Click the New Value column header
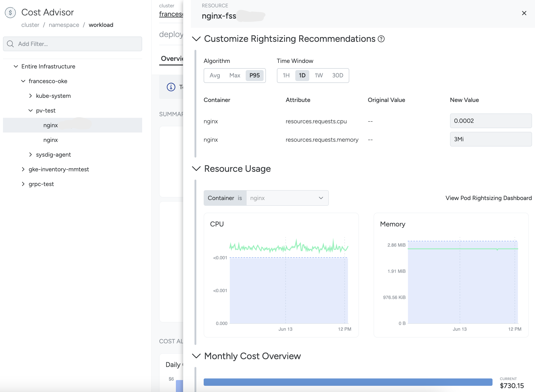This screenshot has width=535, height=392. tap(464, 100)
